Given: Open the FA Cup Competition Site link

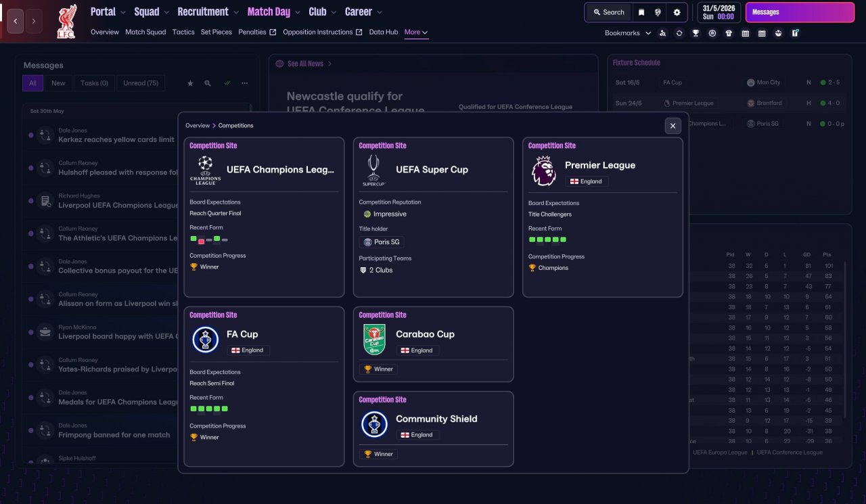Looking at the screenshot, I should (213, 315).
